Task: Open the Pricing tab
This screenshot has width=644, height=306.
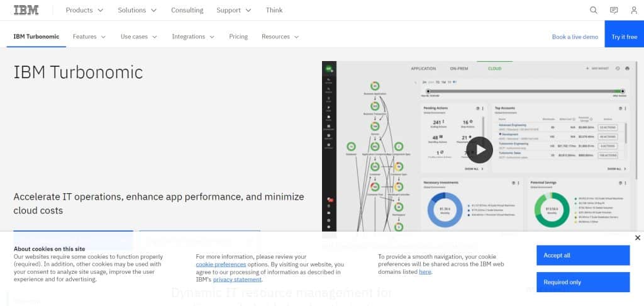Action: click(x=238, y=37)
